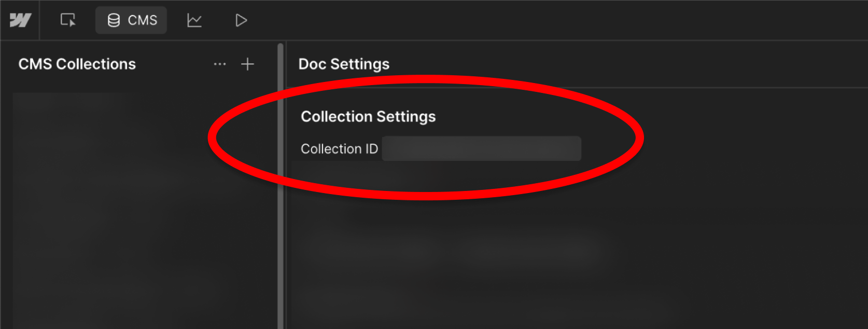Click the top toolbar empty area right of play
The width and height of the screenshot is (868, 329).
[560, 20]
